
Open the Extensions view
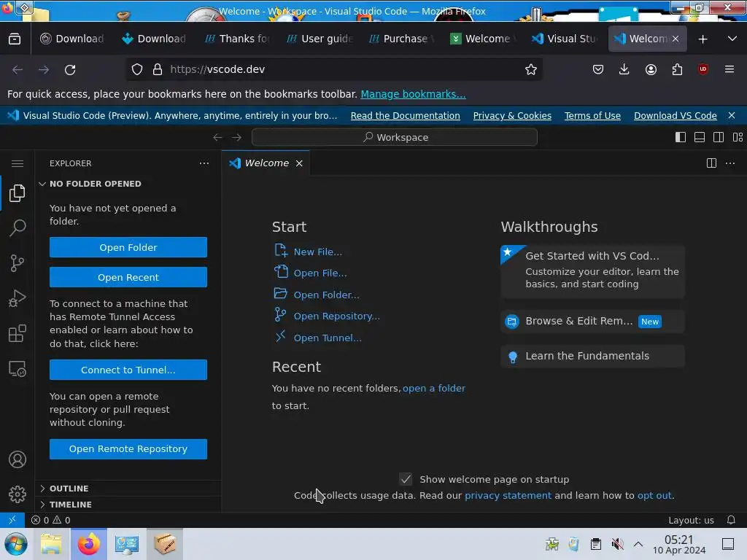(x=18, y=333)
